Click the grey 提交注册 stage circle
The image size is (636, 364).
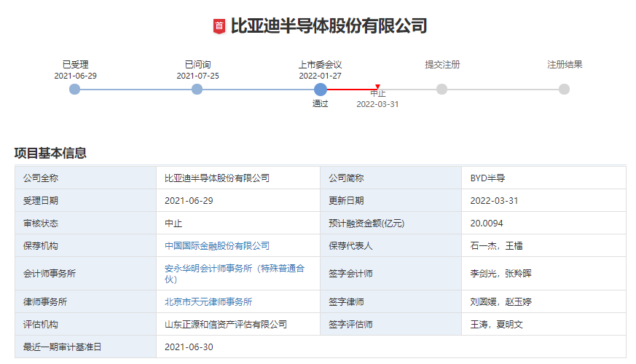pos(441,90)
